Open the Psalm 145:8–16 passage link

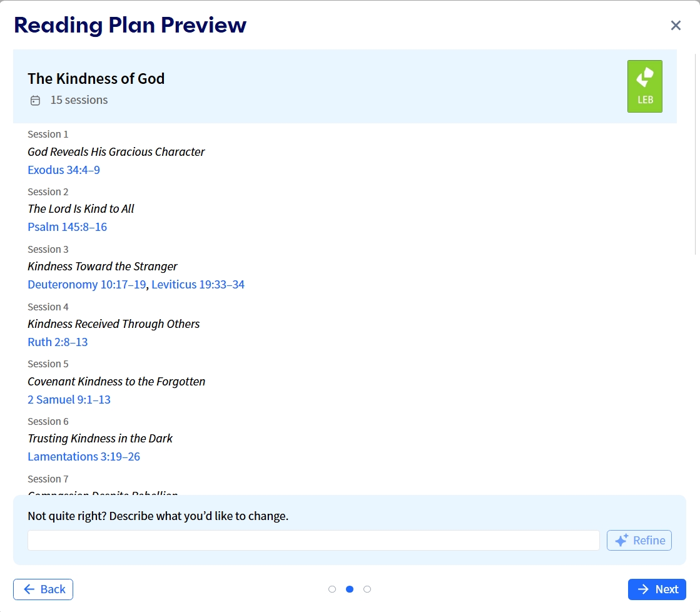pos(68,227)
